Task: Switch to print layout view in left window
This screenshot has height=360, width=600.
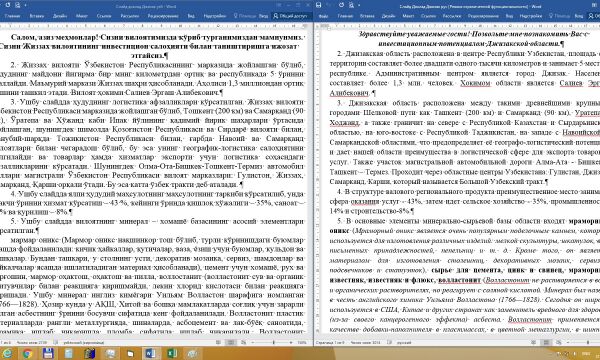Action: (x=230, y=342)
